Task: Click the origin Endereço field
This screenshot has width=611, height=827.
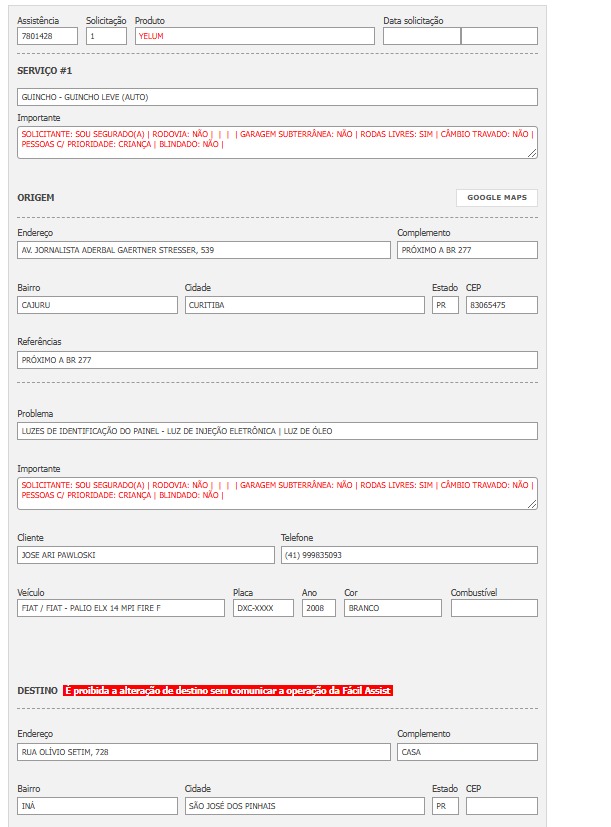Action: tap(204, 250)
